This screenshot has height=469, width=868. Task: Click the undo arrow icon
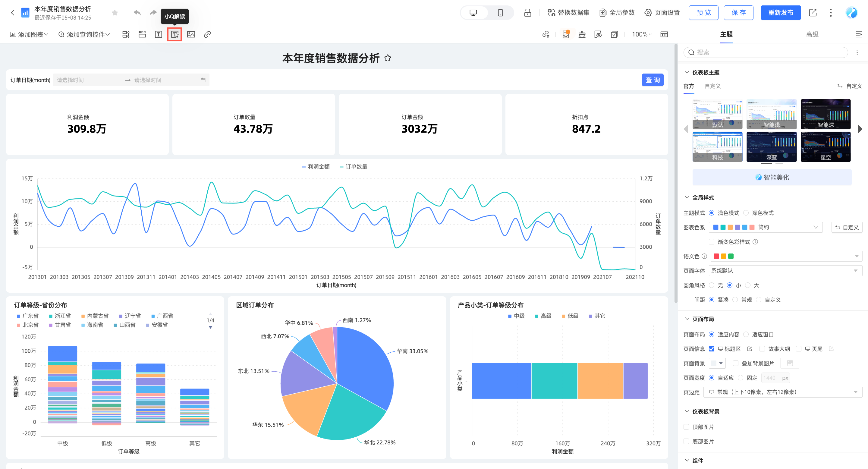click(x=137, y=13)
